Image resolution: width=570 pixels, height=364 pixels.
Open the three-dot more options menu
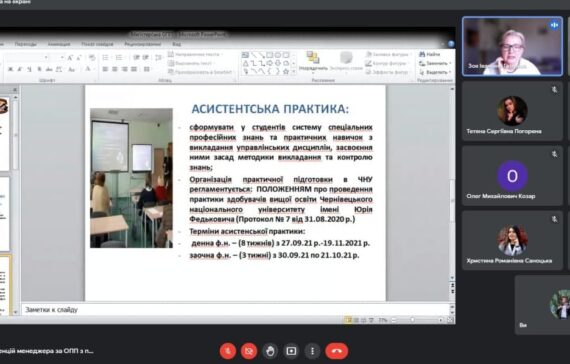[312, 351]
